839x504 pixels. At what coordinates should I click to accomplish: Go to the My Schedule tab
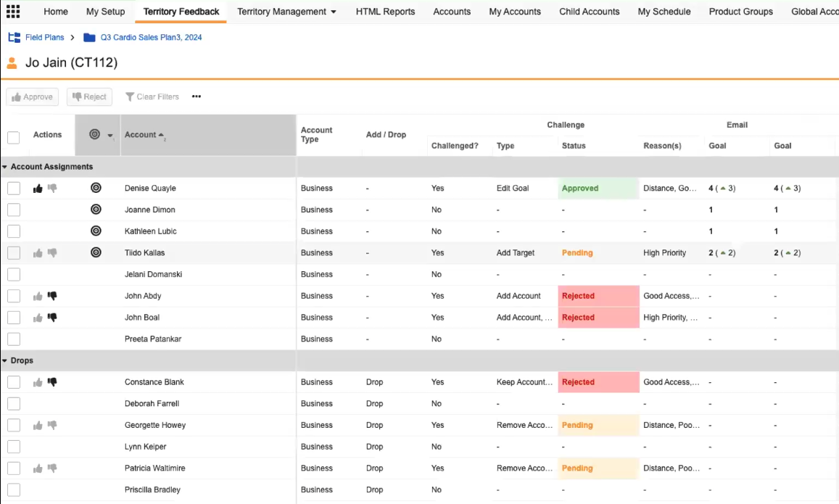664,12
